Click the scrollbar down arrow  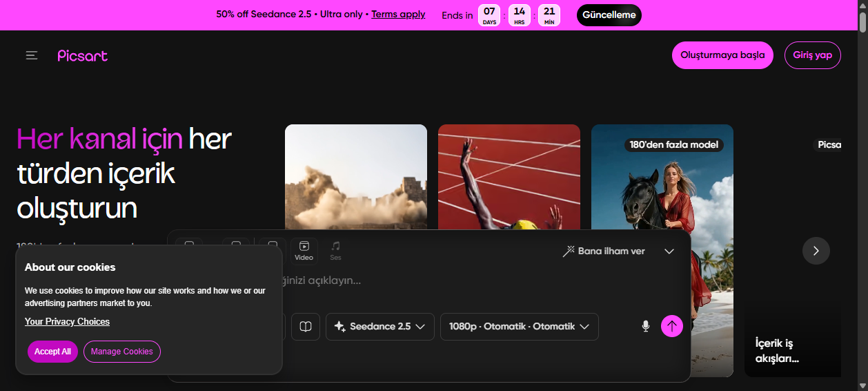(862, 385)
